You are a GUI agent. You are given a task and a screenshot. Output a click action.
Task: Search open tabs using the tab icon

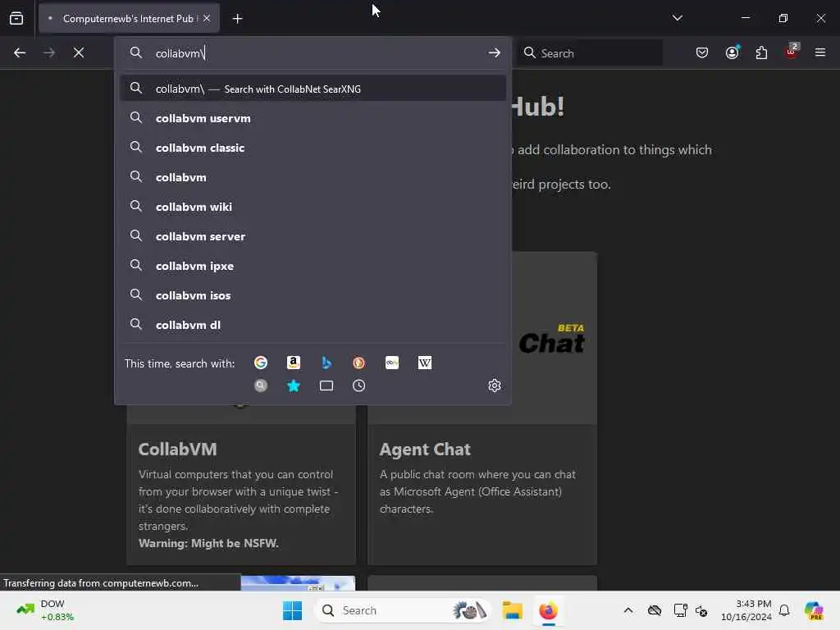coord(326,386)
